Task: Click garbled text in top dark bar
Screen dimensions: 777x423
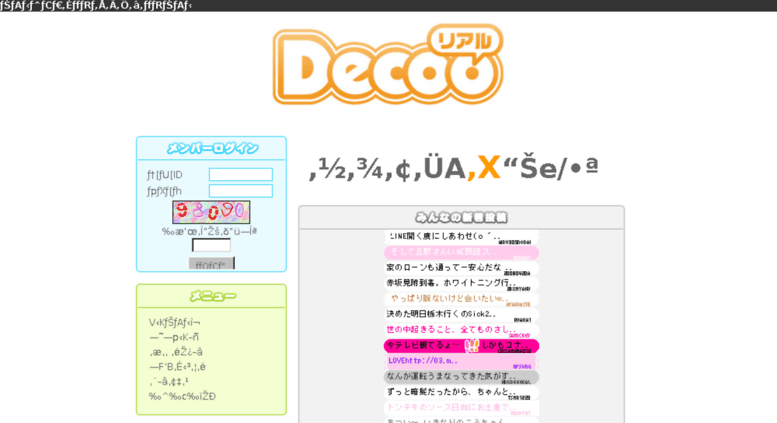Action: [96, 5]
